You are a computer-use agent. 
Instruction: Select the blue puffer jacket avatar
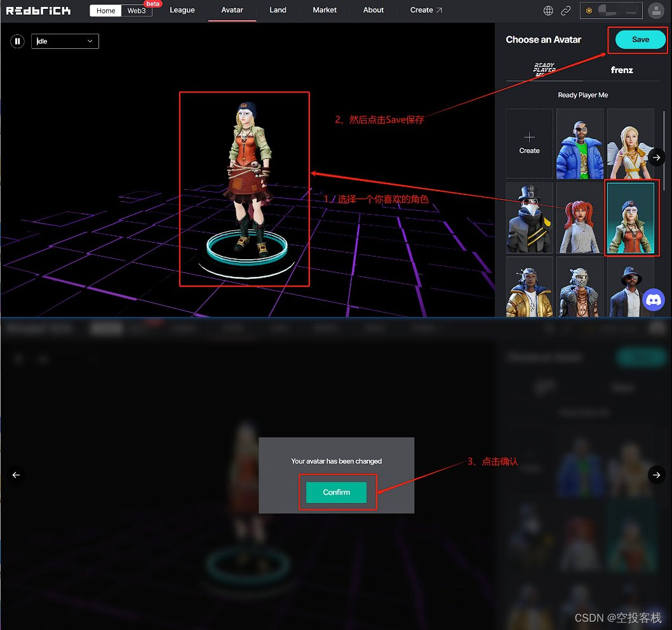pyautogui.click(x=580, y=144)
